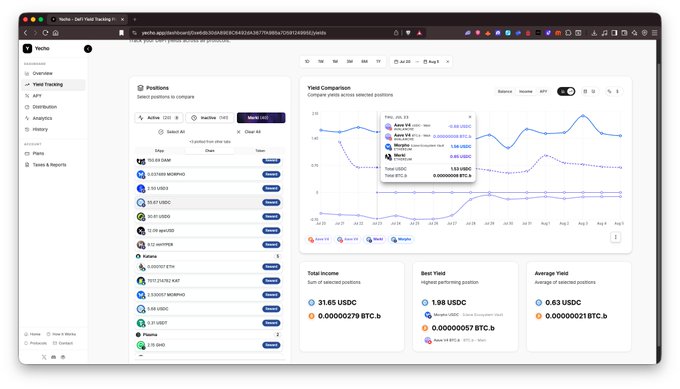This screenshot has width=680, height=389.
Task: Group positions by Chain
Action: [210, 150]
